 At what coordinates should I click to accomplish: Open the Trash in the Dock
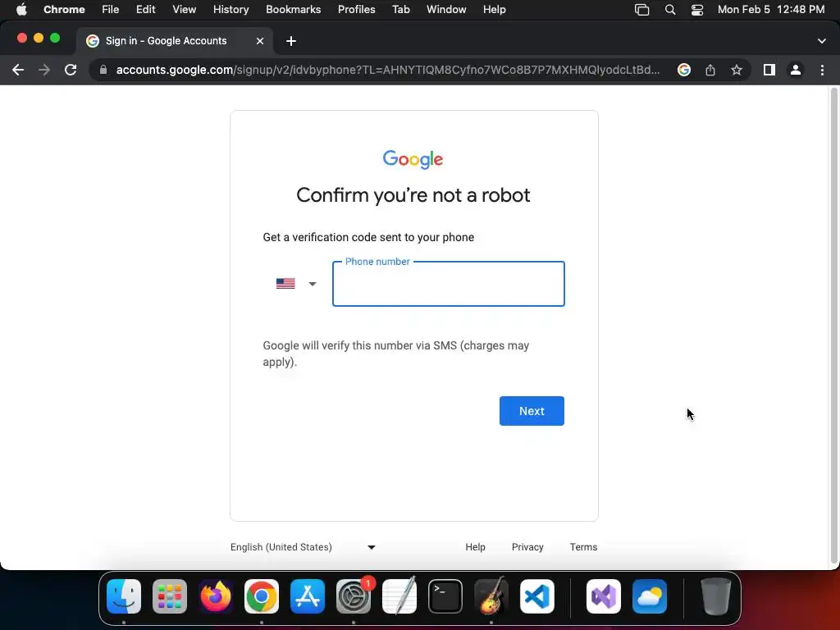pos(715,596)
